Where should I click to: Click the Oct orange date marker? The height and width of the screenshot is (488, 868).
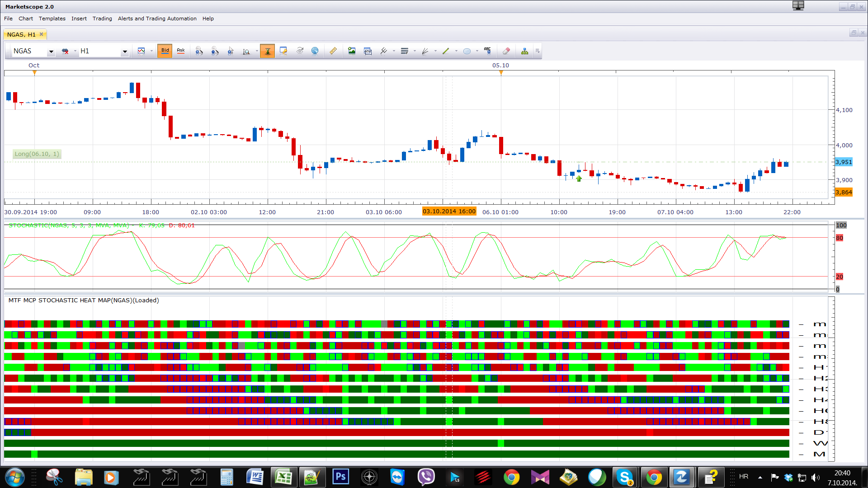(x=34, y=72)
